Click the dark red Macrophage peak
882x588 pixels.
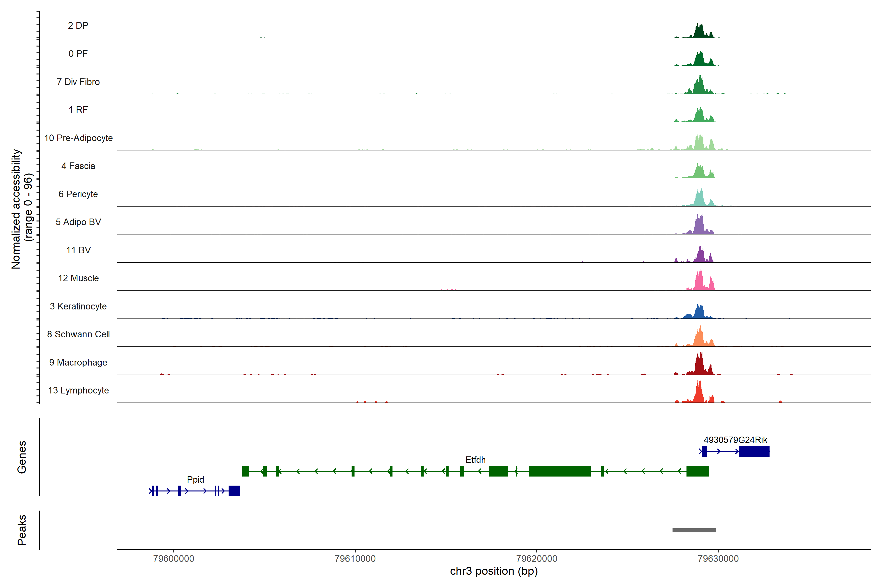click(x=699, y=366)
